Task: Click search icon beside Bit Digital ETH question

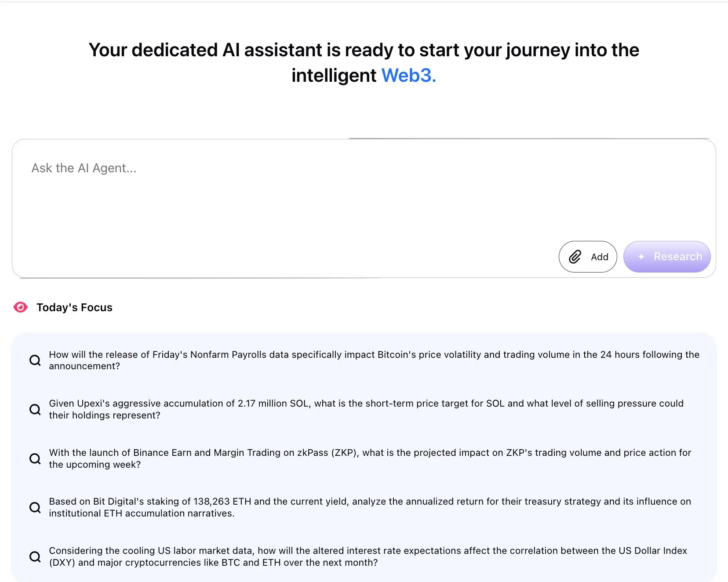Action: pos(35,507)
